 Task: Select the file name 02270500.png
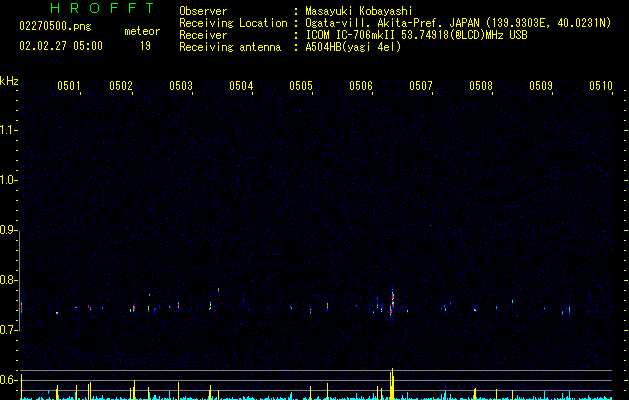point(55,27)
